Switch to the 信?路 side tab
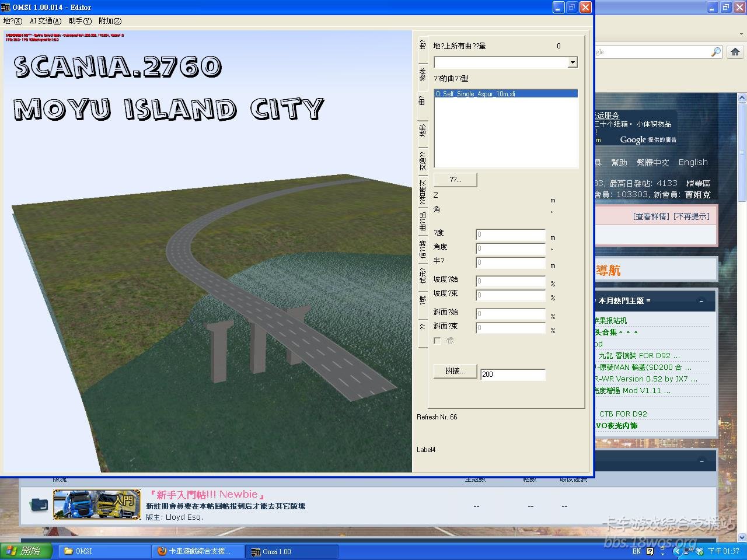 pos(423,249)
